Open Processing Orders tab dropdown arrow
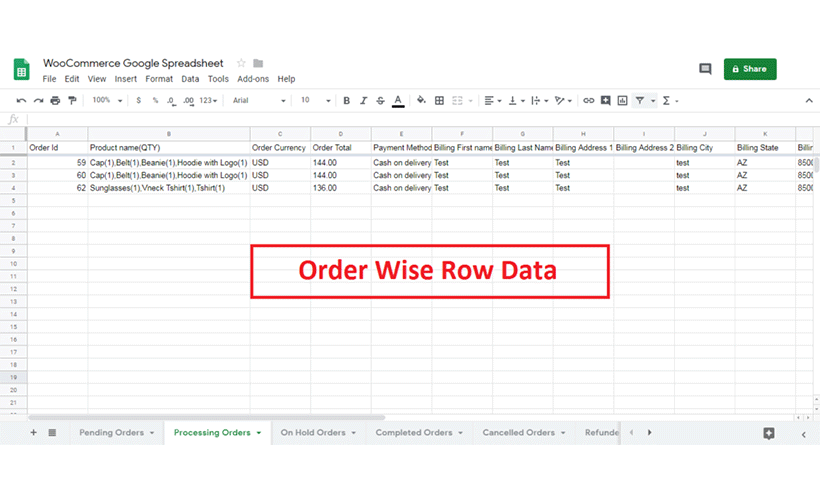 pos(259,433)
